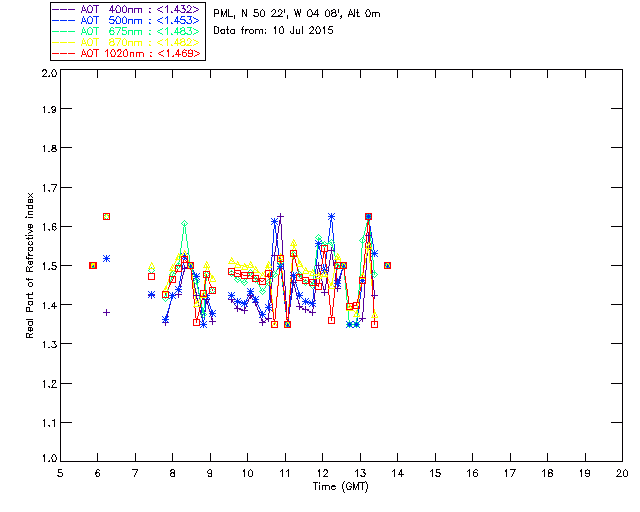Click the 5 tick label on time axis

point(61,474)
